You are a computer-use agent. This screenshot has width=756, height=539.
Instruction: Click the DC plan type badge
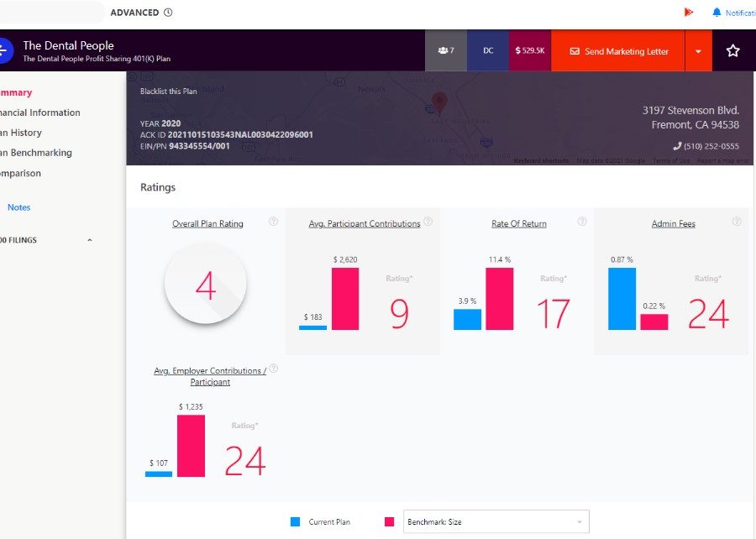487,51
